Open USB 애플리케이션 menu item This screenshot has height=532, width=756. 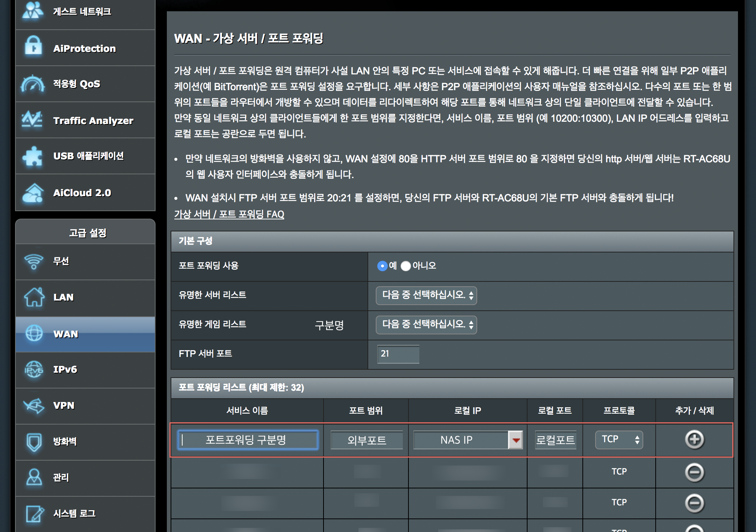(x=85, y=156)
